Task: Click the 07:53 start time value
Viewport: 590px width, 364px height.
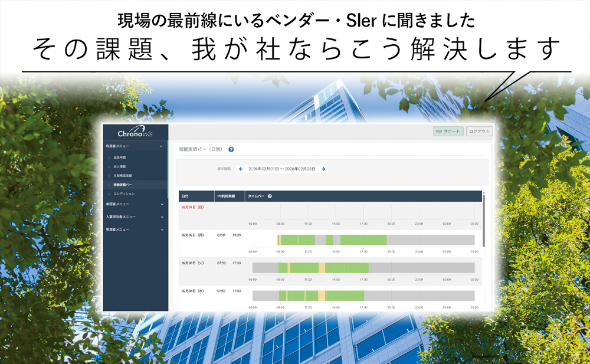Action: [221, 263]
